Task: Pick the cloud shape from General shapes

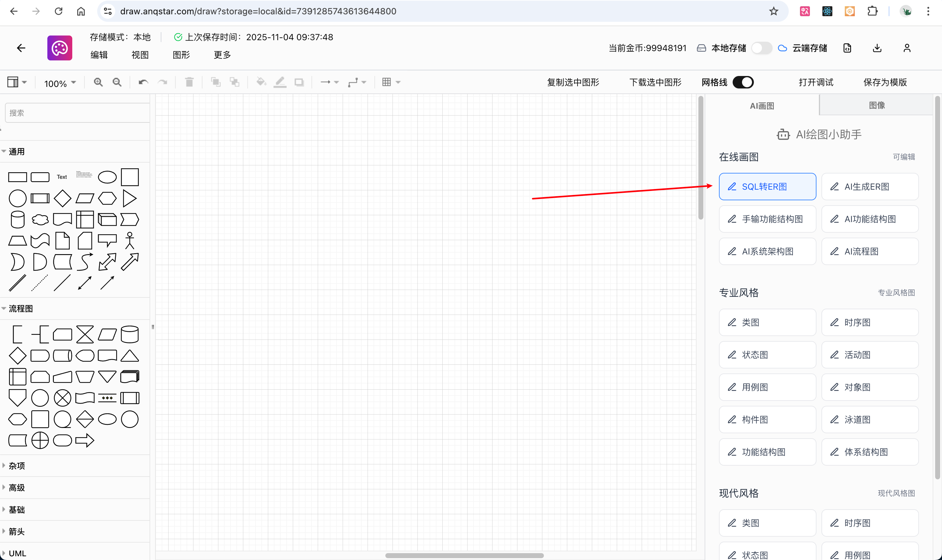Action: 40,220
